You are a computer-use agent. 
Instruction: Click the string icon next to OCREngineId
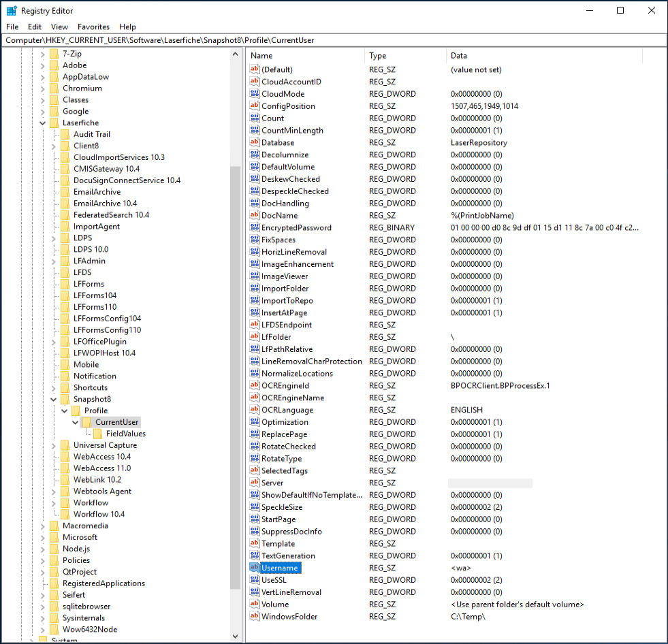tap(255, 385)
